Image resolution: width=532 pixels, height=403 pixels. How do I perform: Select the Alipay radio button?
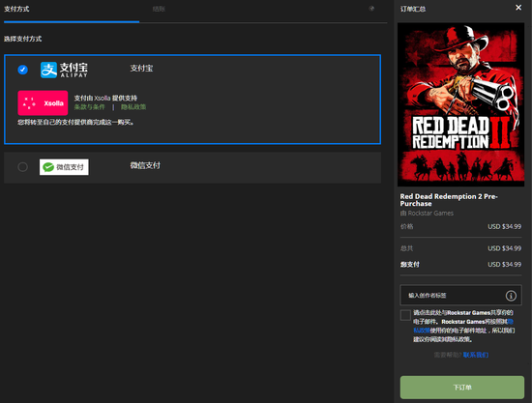pyautogui.click(x=23, y=70)
